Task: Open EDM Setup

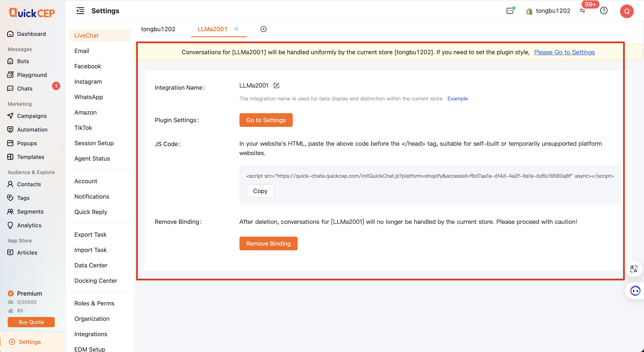Action: (90, 349)
